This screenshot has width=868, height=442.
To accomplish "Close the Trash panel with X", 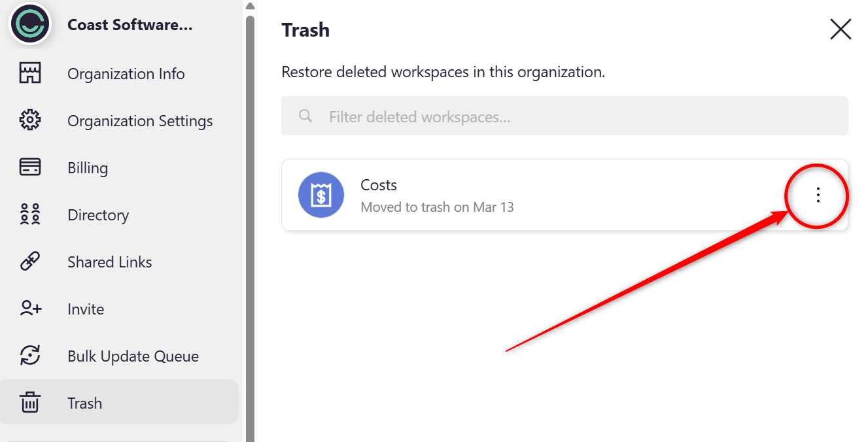I will click(840, 29).
